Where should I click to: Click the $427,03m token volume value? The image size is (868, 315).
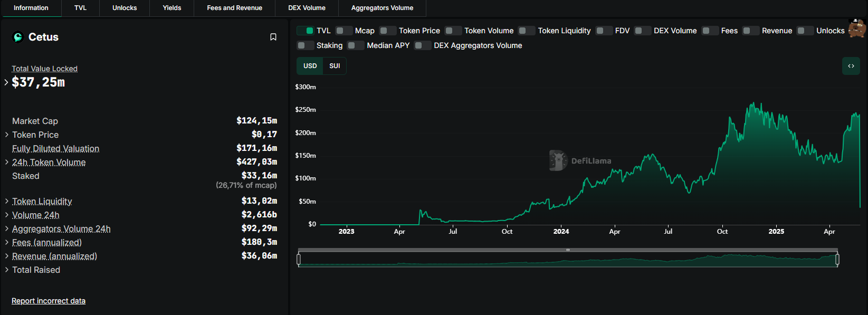[x=257, y=162]
